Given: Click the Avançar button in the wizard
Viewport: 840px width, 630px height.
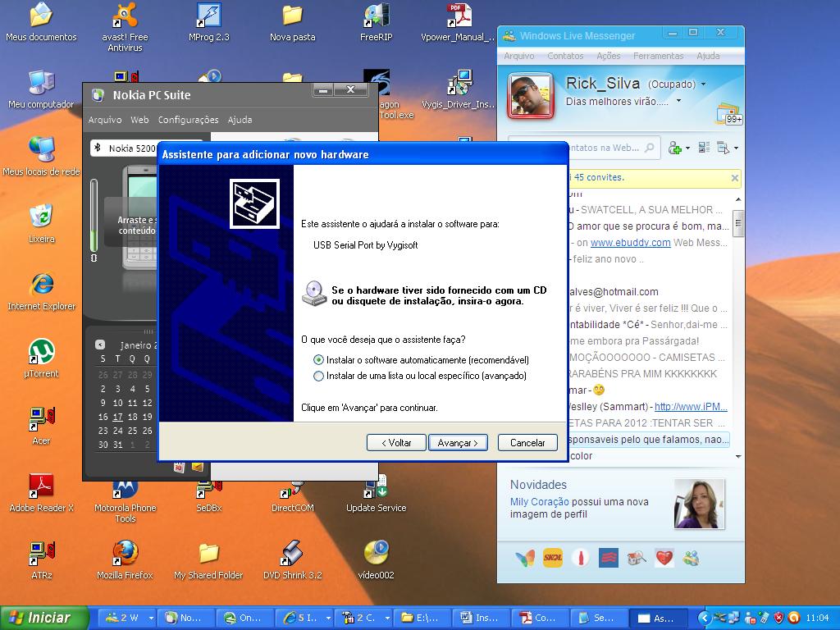Looking at the screenshot, I should 458,443.
